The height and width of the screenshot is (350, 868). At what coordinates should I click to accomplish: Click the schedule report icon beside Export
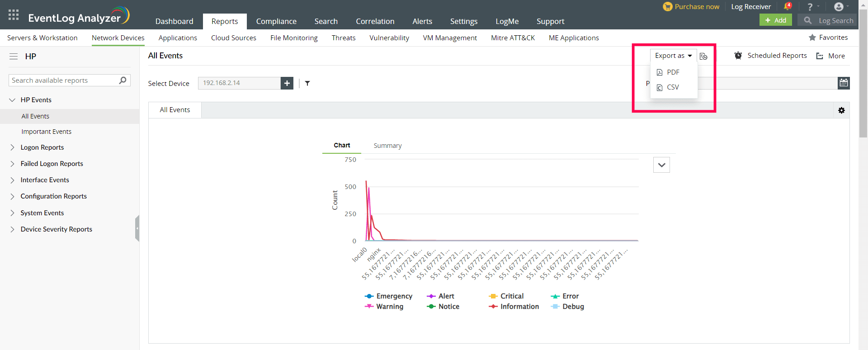tap(703, 56)
